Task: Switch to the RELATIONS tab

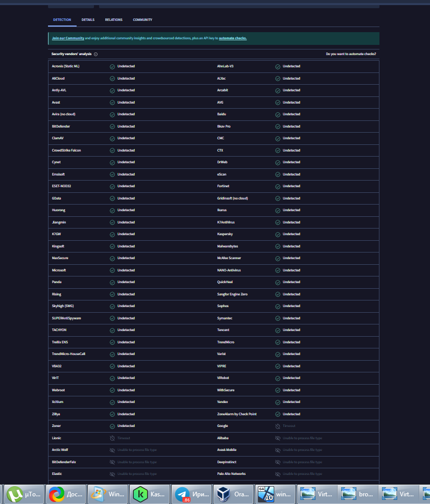Action: tap(113, 20)
